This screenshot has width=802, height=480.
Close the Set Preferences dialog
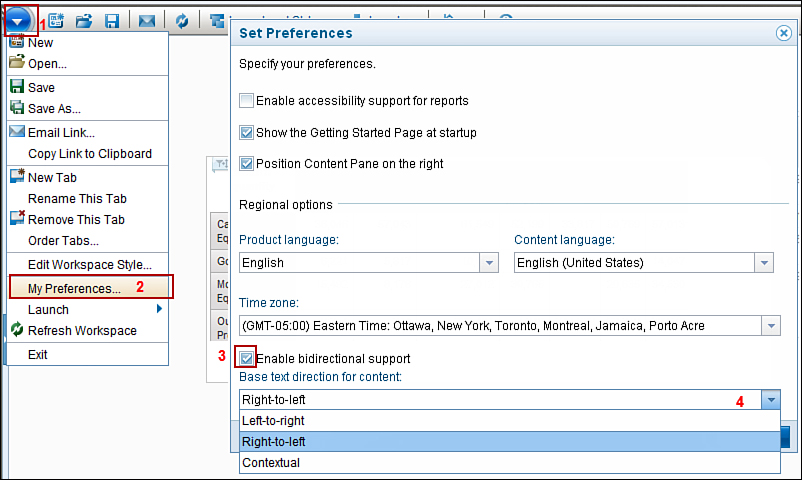click(x=784, y=33)
